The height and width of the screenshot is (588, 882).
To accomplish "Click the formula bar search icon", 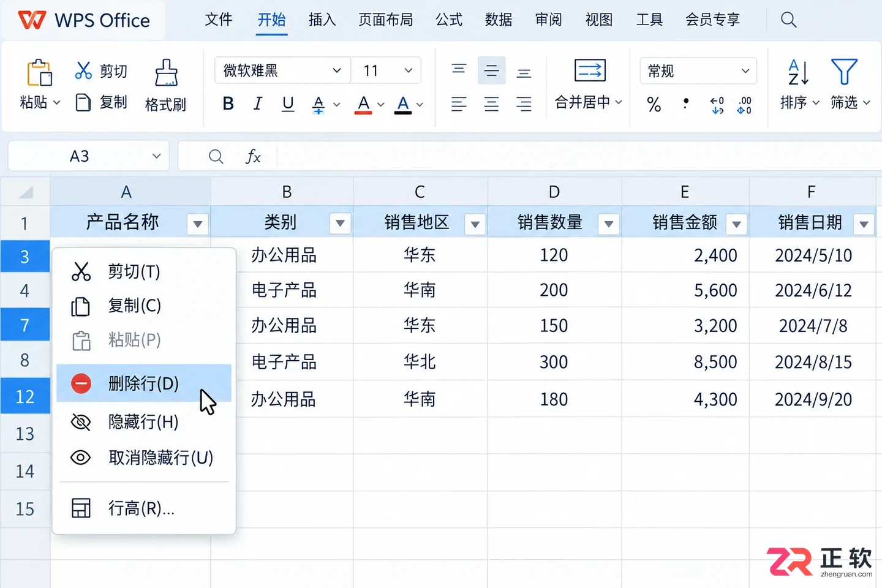I will pos(216,157).
